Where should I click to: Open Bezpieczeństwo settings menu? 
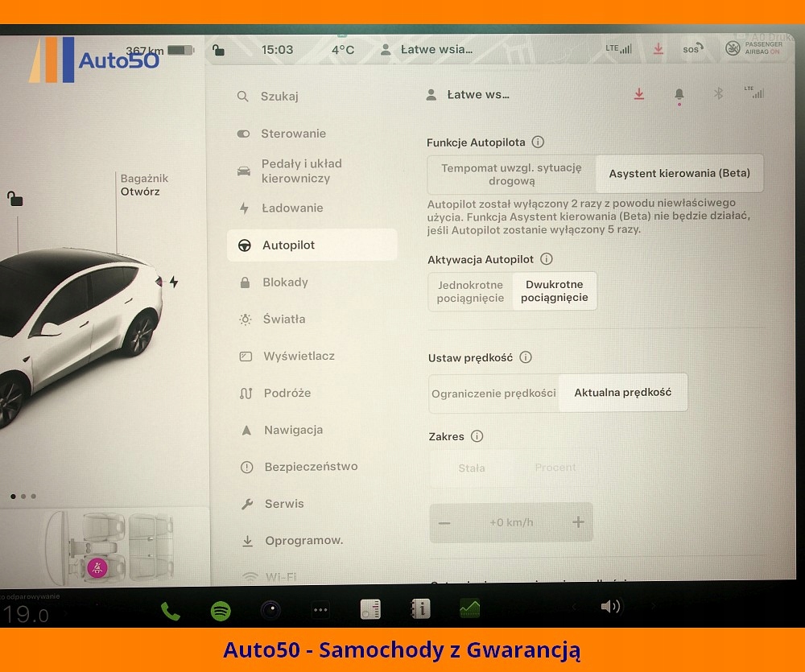point(313,467)
